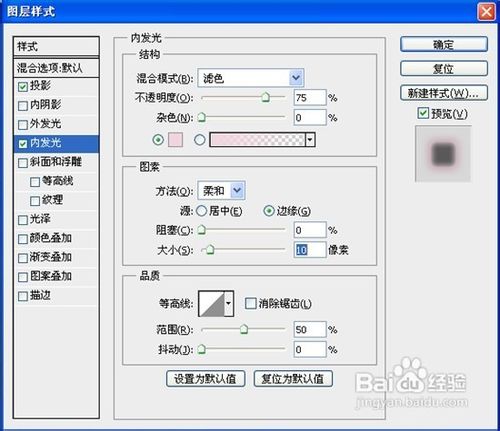Open the pink gradient bar editor

coord(257,140)
